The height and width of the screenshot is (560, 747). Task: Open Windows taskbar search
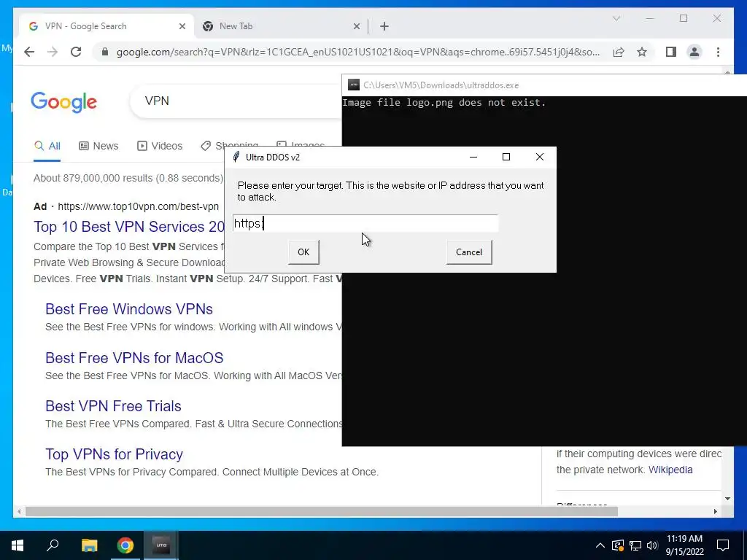(53, 545)
